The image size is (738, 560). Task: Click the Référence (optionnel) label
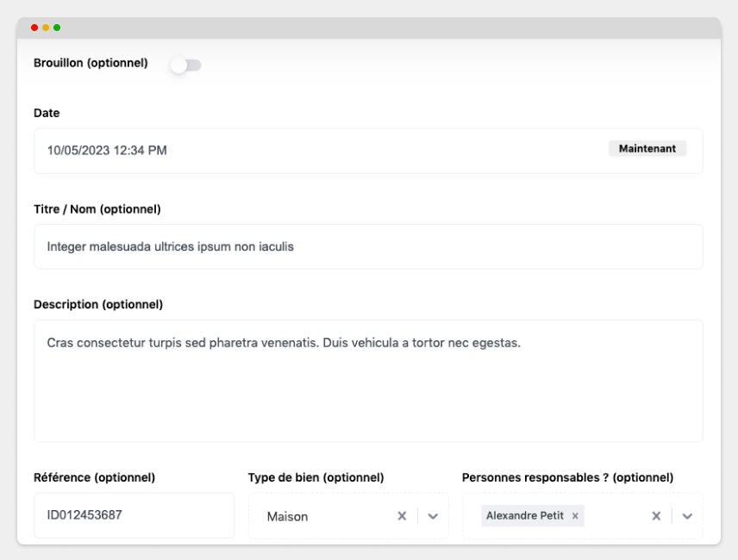click(95, 477)
